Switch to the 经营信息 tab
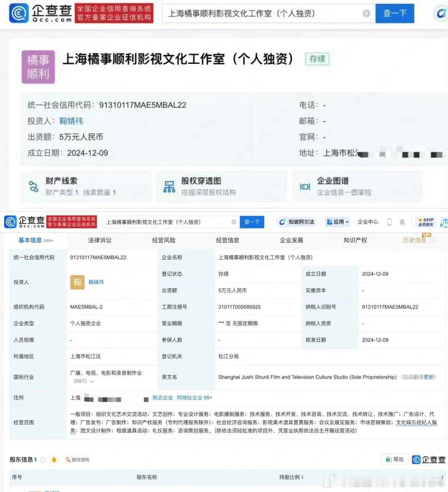 [228, 240]
